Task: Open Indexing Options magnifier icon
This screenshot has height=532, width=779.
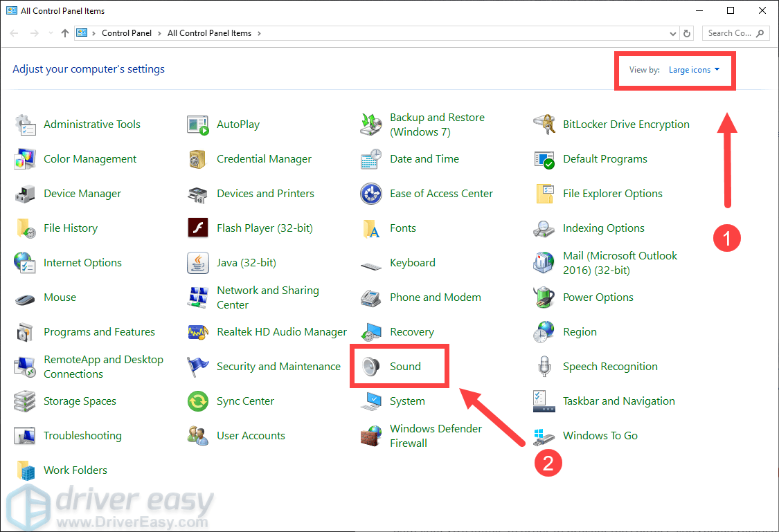Action: (x=544, y=228)
